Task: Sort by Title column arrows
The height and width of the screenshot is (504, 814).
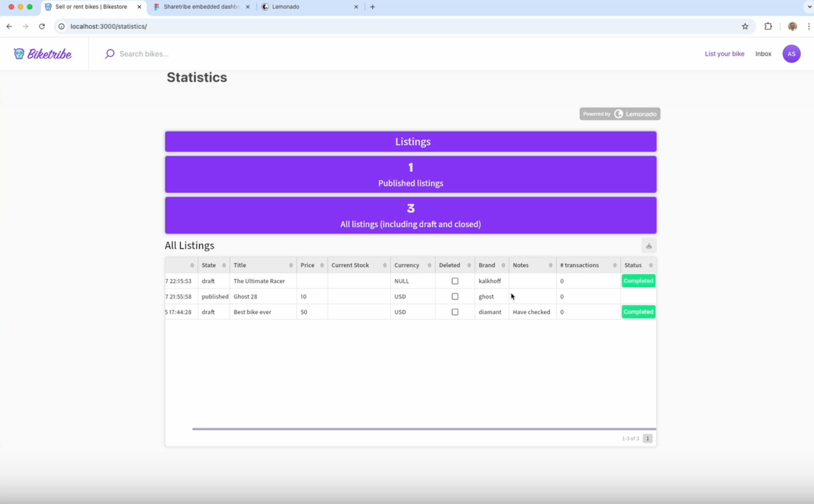Action: pos(291,265)
